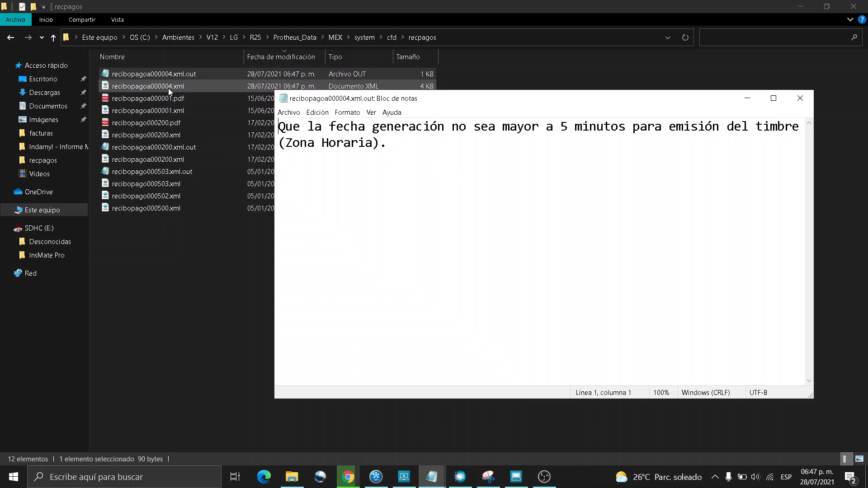Go back with the Explorer back arrow
Screen dimensions: 868x488
10,38
